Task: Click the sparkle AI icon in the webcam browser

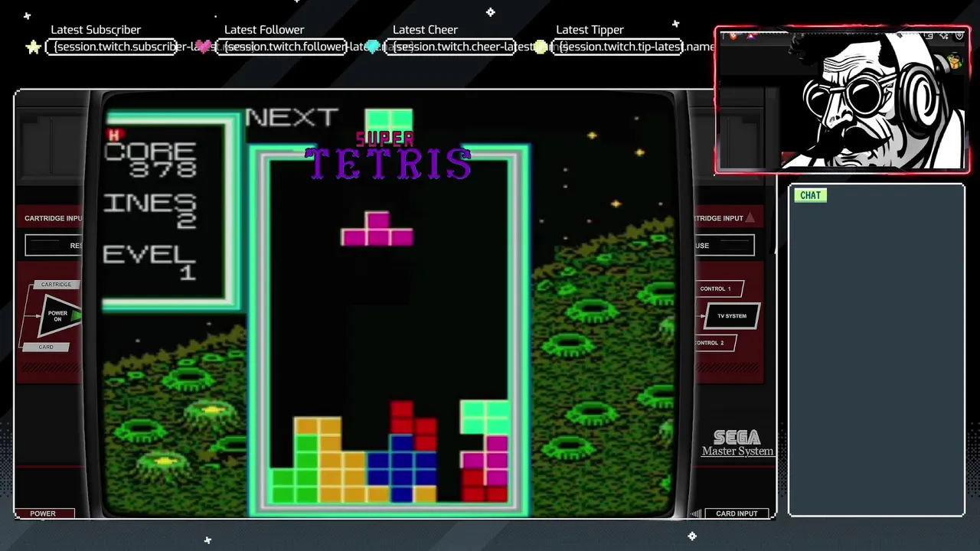Action: [x=942, y=35]
